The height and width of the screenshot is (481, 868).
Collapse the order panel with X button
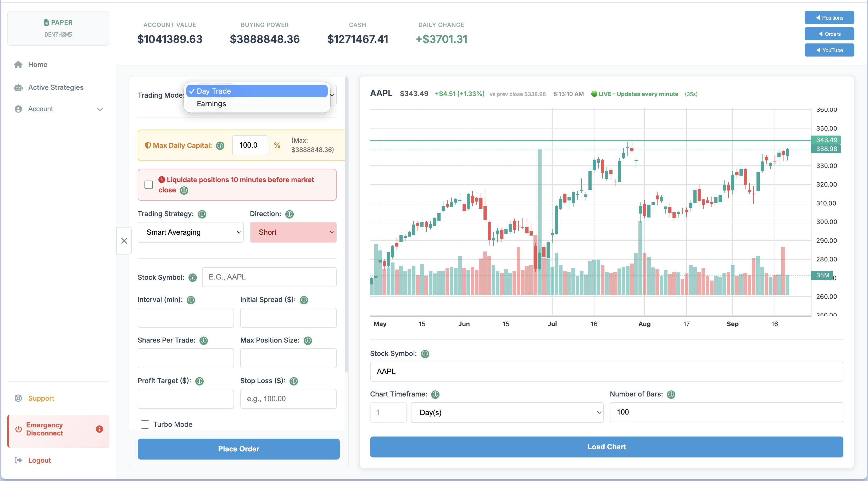(124, 241)
